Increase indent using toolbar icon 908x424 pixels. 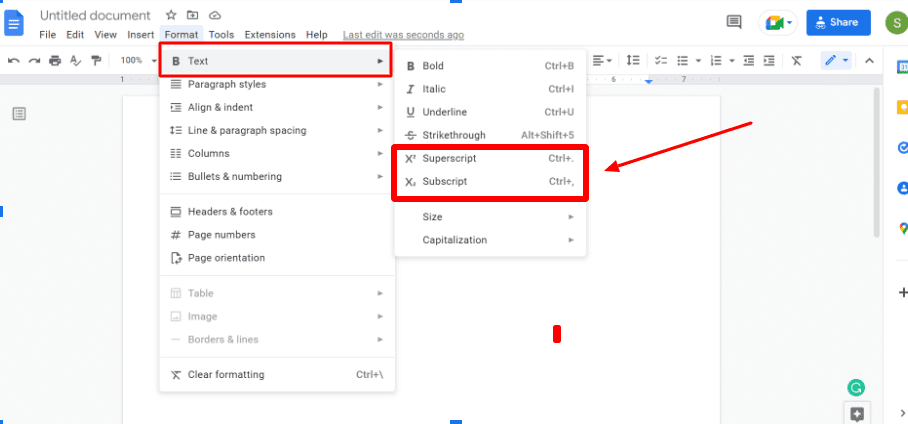pos(768,60)
